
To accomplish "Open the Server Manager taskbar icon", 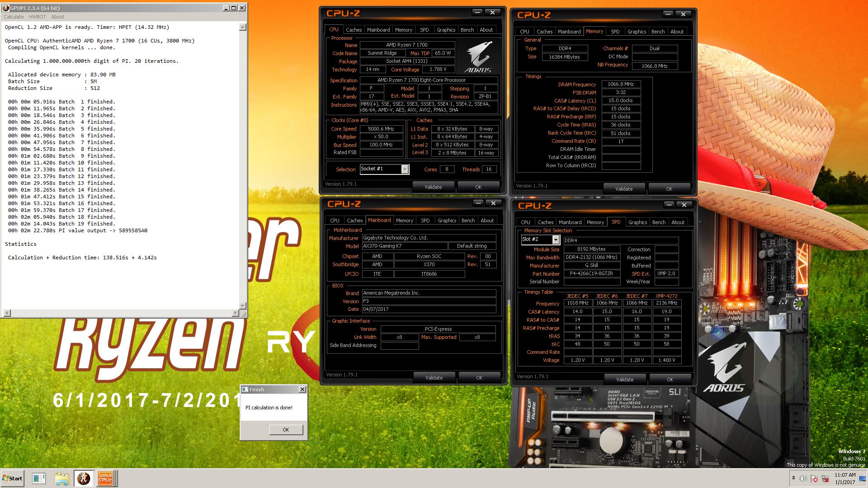I will (39, 479).
